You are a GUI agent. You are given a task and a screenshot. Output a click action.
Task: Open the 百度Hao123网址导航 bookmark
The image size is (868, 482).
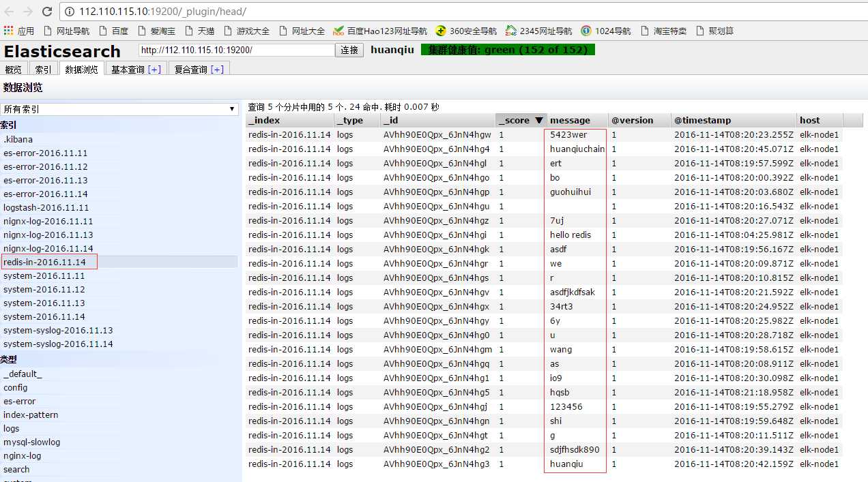380,31
